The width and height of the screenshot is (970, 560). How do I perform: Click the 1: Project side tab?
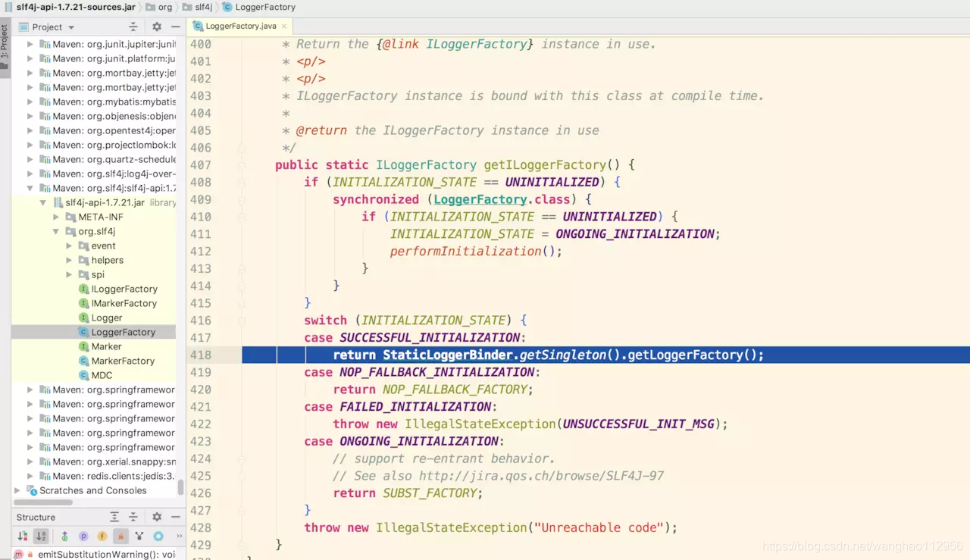5,47
